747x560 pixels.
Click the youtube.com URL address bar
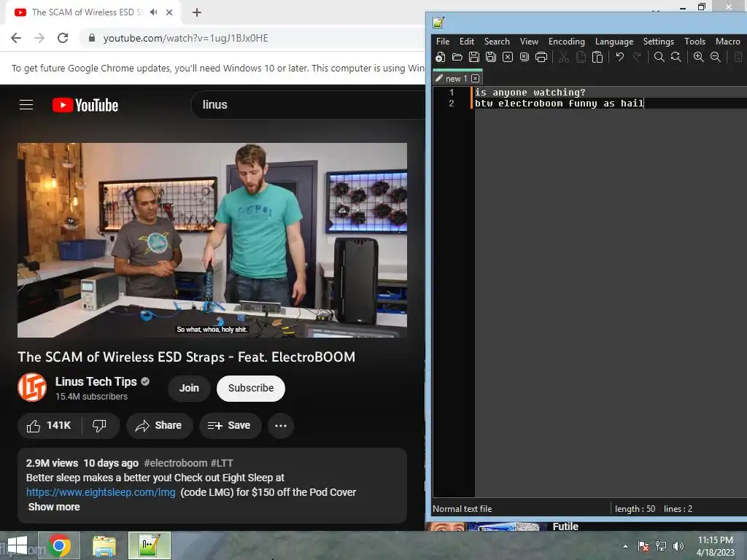pyautogui.click(x=186, y=38)
